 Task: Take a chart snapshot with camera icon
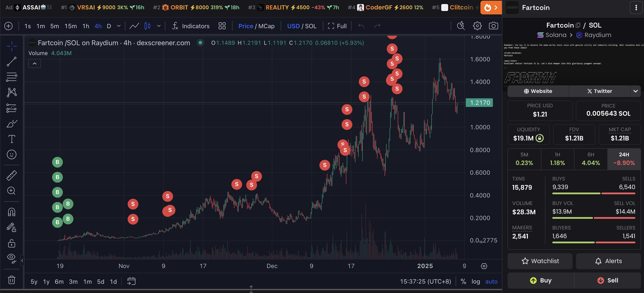coord(493,26)
